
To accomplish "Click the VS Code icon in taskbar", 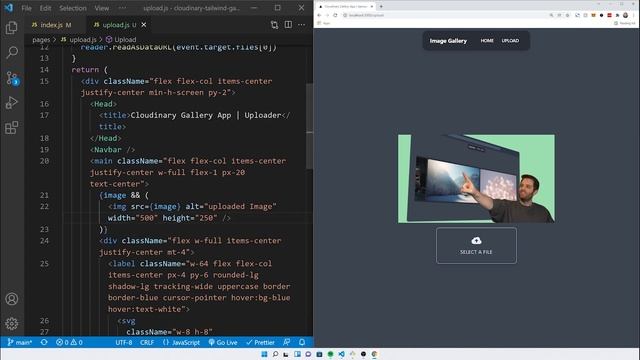I will [341, 354].
